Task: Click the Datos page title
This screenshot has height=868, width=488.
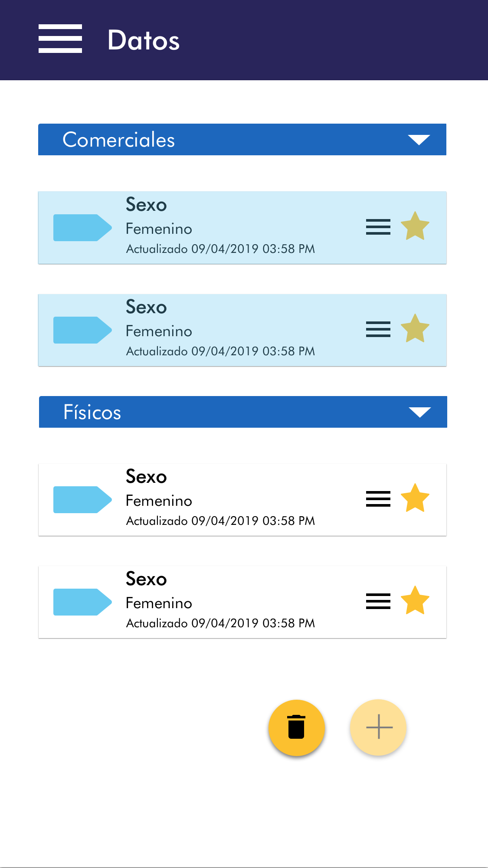Action: tap(144, 40)
